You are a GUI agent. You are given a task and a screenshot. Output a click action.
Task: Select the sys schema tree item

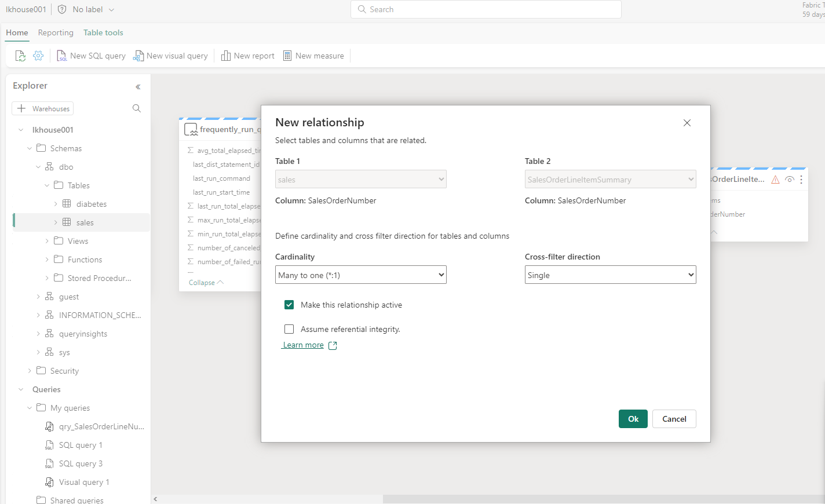point(64,352)
